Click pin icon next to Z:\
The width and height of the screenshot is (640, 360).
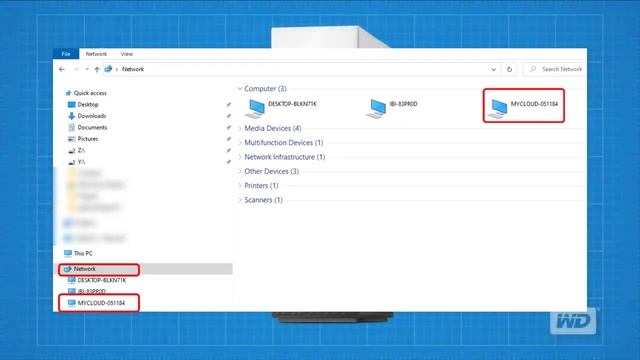click(229, 150)
